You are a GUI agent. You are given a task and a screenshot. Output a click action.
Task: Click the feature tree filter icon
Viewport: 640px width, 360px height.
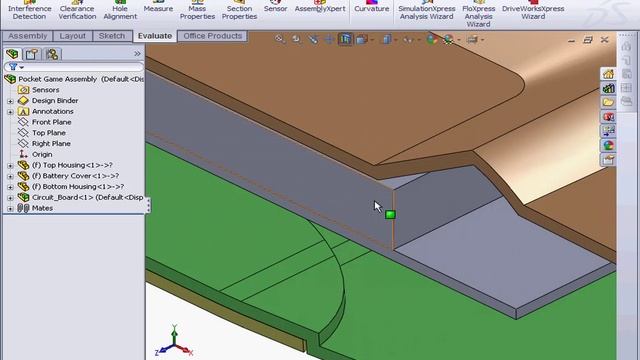click(13, 67)
